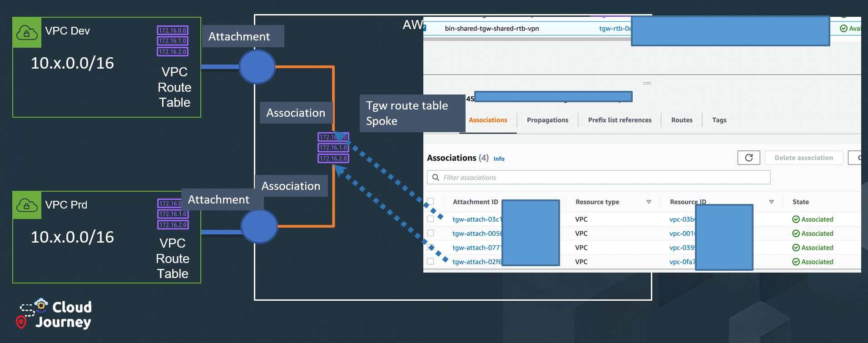Select checkbox for tgw-attach-0056 row
Viewport: 868px width, 343px height.
click(x=431, y=233)
